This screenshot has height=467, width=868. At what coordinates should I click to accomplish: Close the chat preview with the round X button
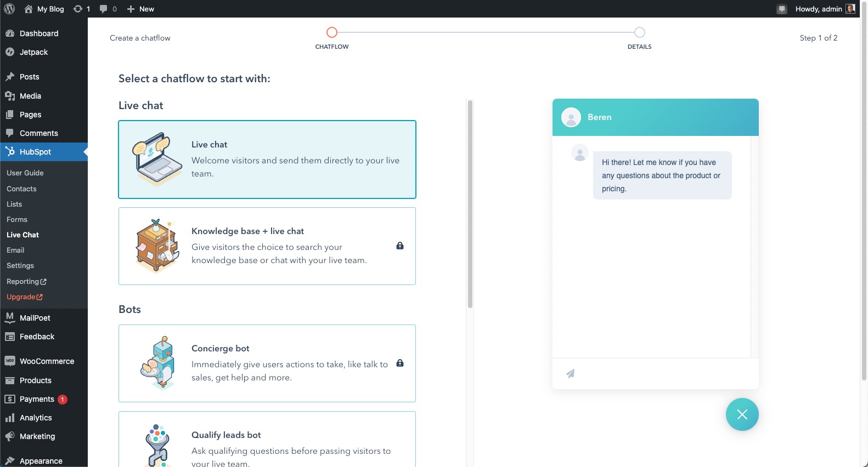[742, 414]
